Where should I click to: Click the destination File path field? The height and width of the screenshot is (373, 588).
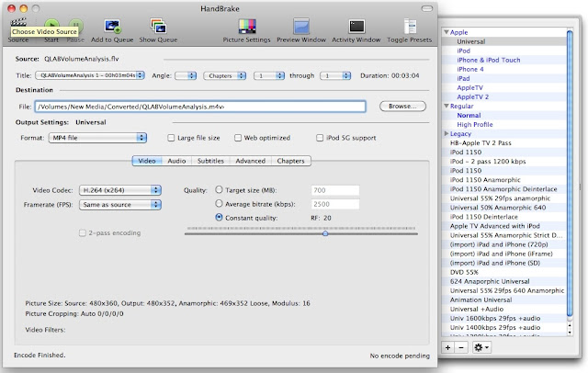tap(200, 107)
